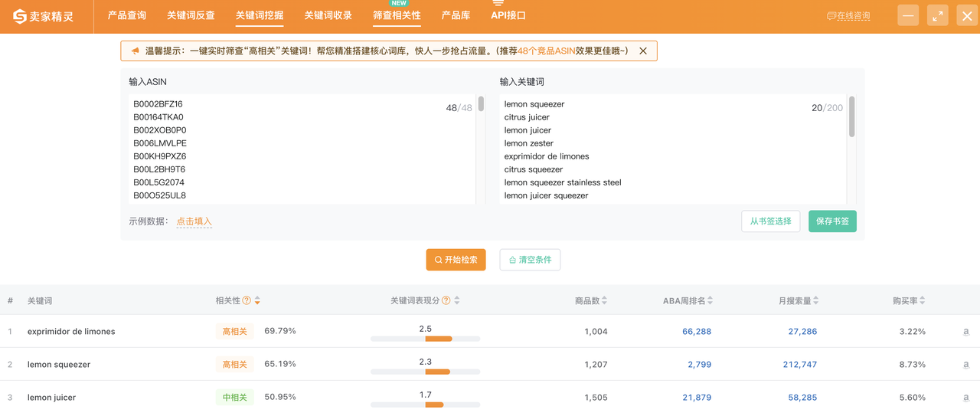
Task: Sort by 购买率 column
Action: (x=923, y=300)
